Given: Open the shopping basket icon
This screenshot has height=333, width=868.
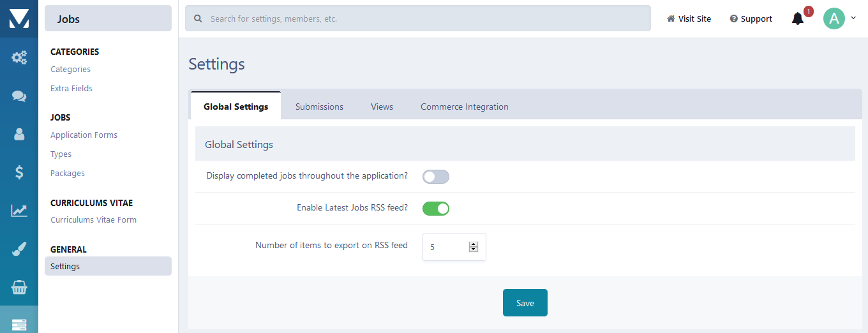Looking at the screenshot, I should (19, 287).
